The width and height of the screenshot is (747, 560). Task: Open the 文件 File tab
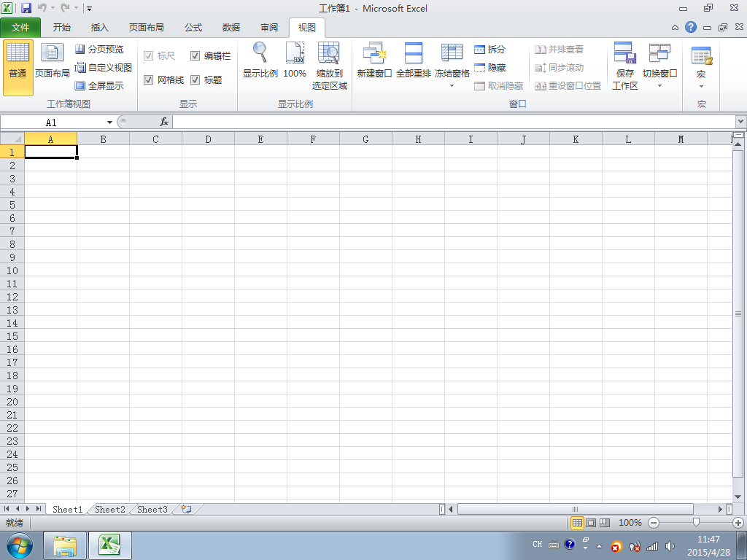20,28
